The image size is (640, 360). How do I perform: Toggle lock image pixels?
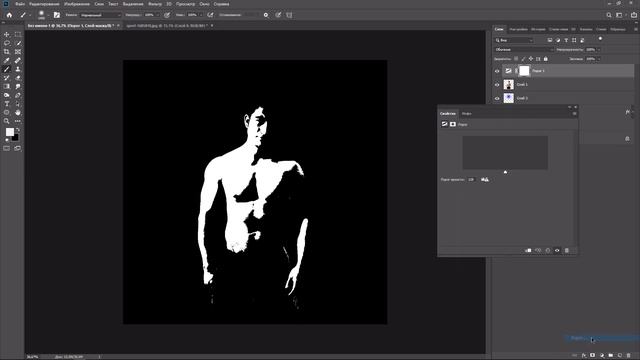coord(523,59)
